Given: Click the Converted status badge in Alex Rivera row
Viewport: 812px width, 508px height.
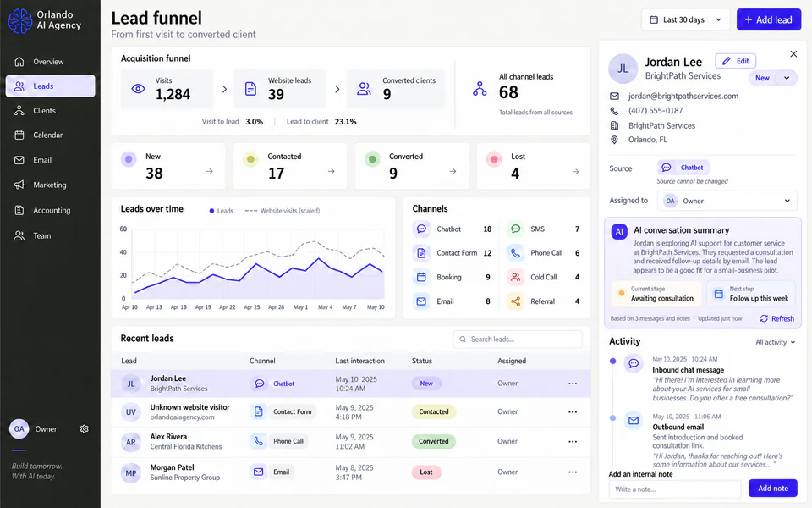Looking at the screenshot, I should (x=433, y=441).
